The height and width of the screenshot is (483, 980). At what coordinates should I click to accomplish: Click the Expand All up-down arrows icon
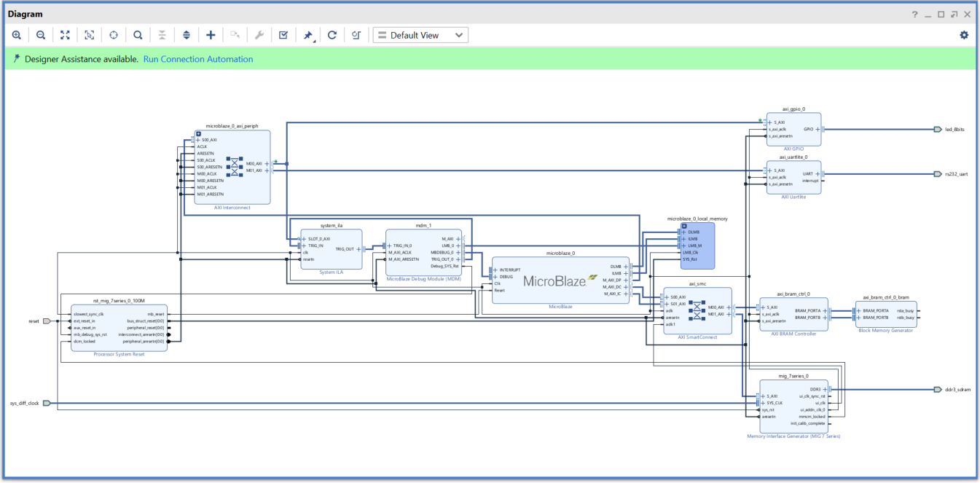click(187, 35)
